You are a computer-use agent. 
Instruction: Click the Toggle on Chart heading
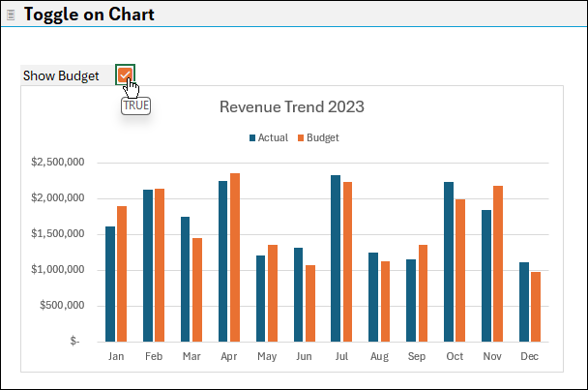point(88,15)
